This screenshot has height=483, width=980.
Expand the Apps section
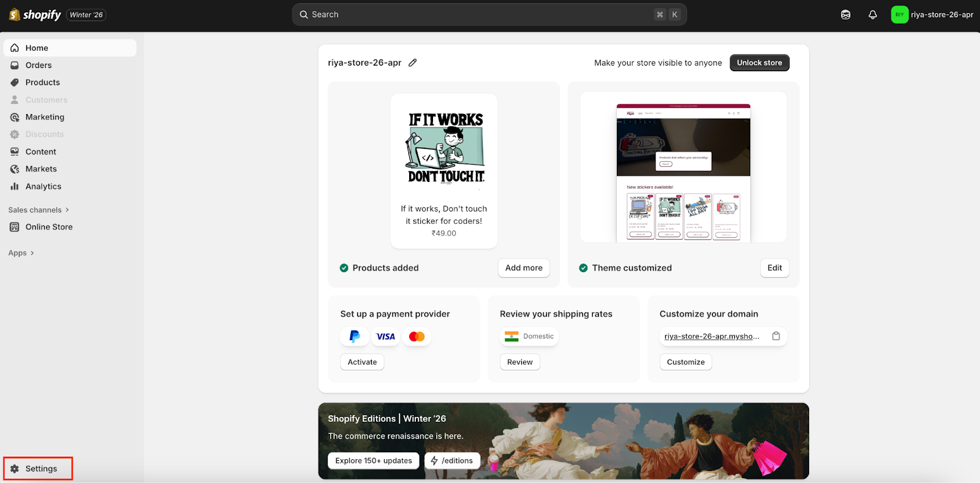tap(21, 253)
